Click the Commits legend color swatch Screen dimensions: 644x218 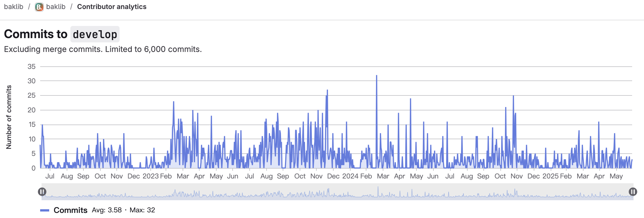click(x=45, y=210)
